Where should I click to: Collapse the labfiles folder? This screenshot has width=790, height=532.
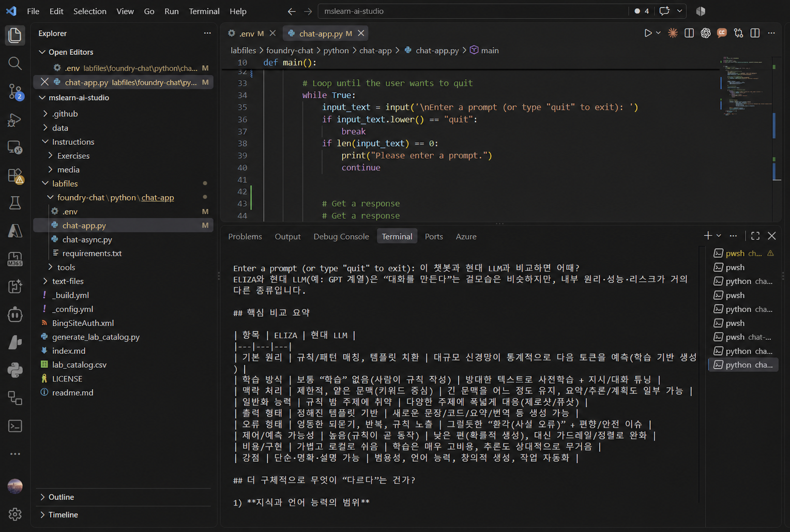[124, 184]
